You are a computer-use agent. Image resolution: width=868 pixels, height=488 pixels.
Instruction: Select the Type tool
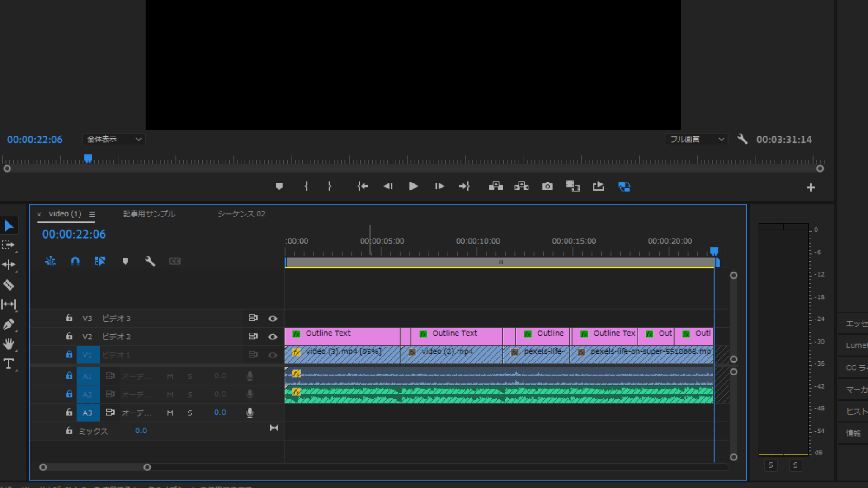point(9,364)
